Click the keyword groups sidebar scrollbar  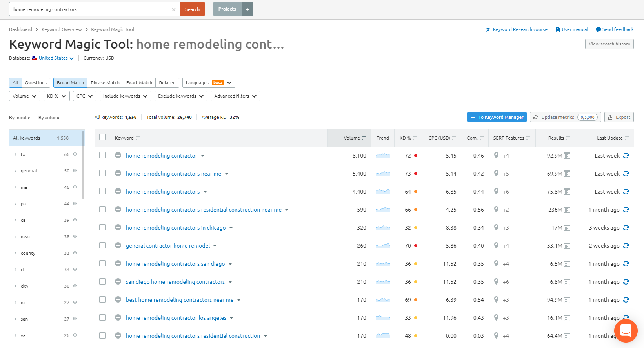[x=83, y=165]
